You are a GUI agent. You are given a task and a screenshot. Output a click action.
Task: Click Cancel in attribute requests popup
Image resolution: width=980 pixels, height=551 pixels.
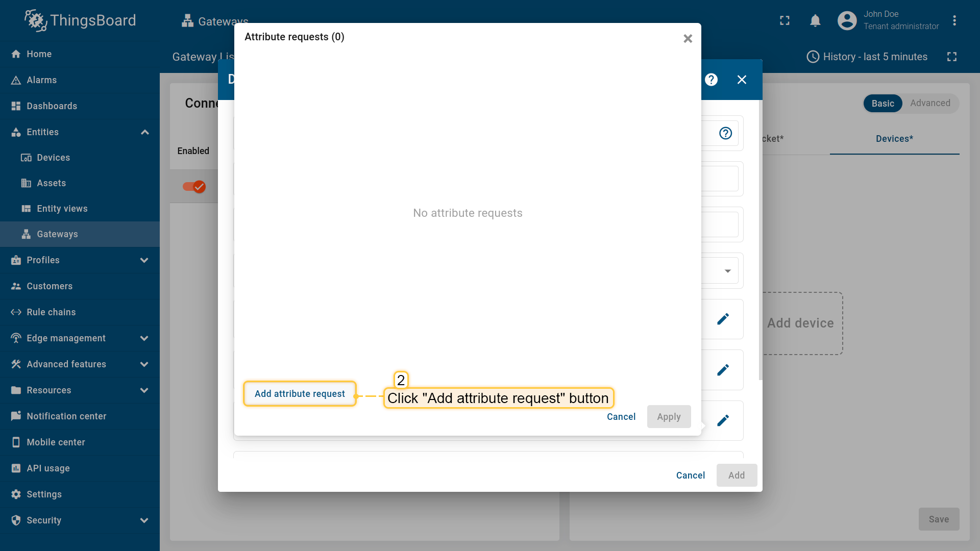coord(621,417)
